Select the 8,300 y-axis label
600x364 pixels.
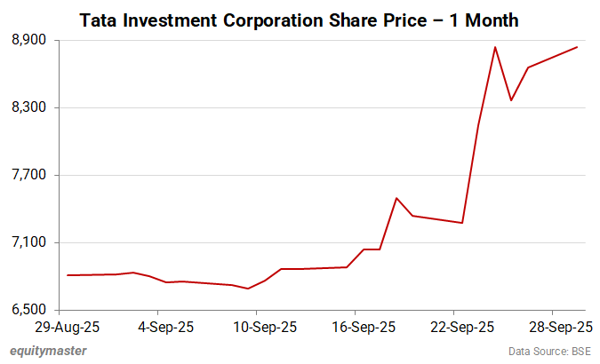(31, 108)
